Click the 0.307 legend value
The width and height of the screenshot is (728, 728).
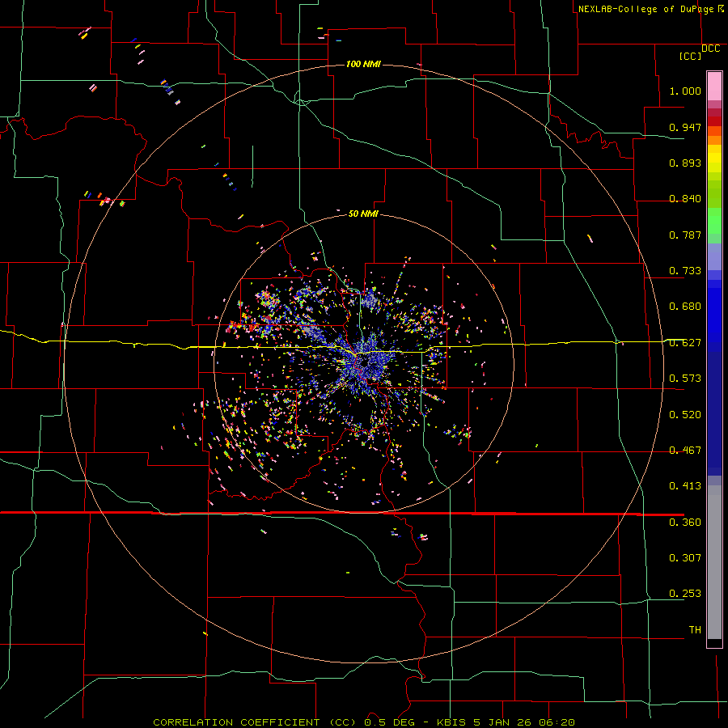685,558
